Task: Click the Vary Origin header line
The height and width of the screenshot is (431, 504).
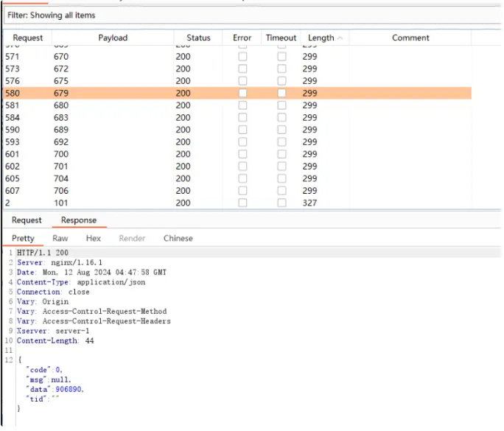Action: [x=43, y=301]
